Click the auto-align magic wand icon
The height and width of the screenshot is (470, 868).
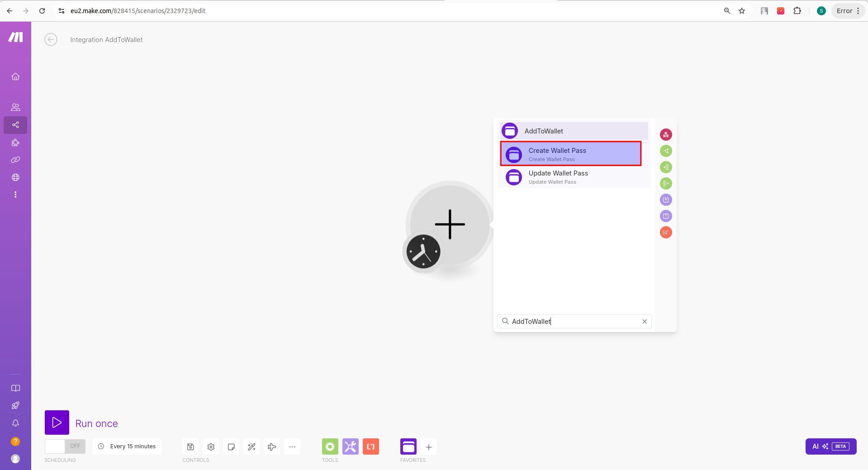(251, 447)
